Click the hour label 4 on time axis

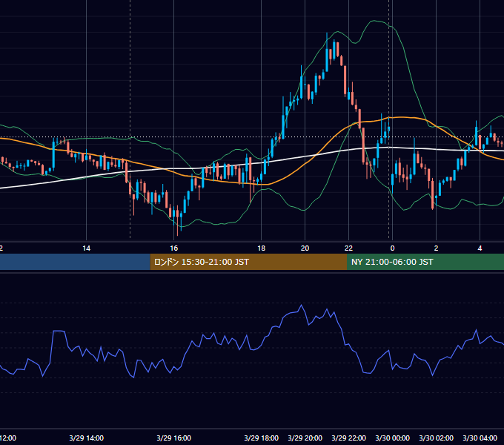pyautogui.click(x=480, y=248)
